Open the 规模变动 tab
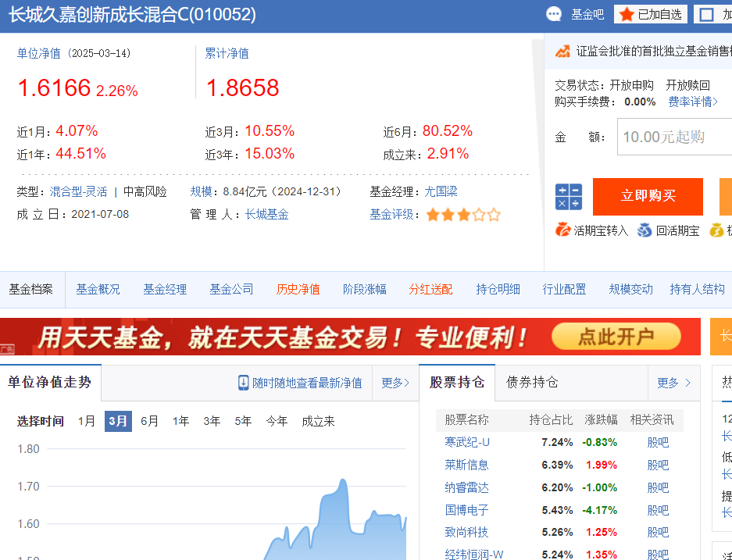Screen dimensions: 732x560 click(630, 289)
